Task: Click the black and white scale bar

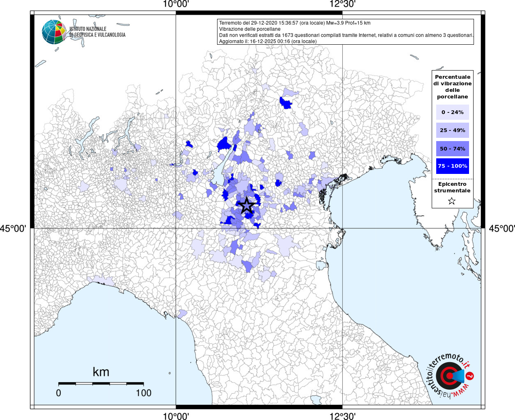Action: [101, 383]
